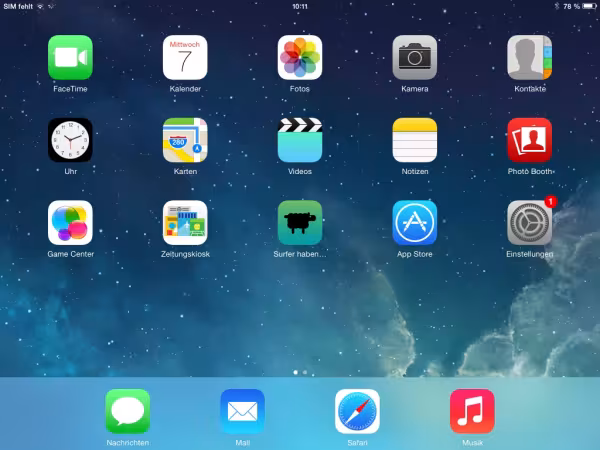The image size is (600, 450).
Task: Open Einstellungen settings app
Action: pos(530,223)
